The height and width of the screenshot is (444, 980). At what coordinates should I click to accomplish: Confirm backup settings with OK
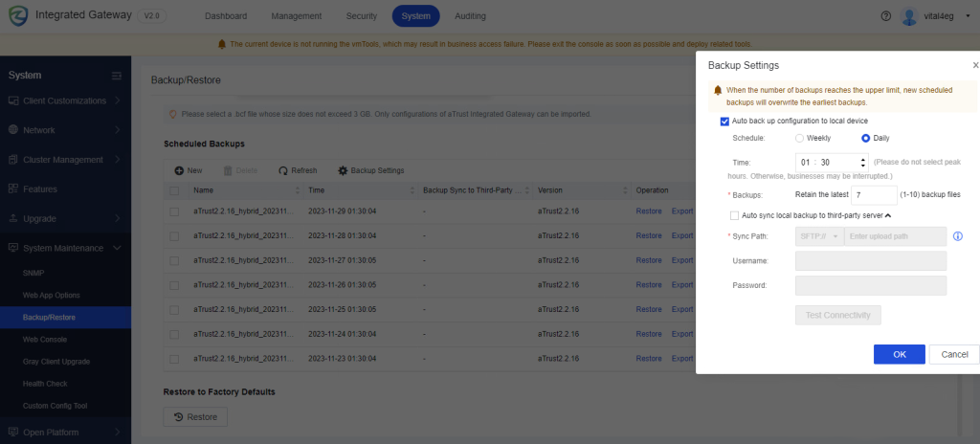click(x=900, y=355)
